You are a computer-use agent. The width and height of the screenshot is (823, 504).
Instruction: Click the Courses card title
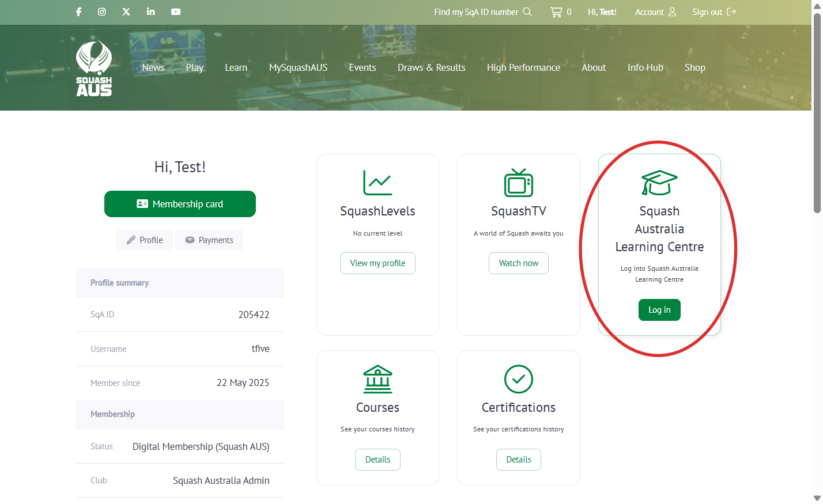coord(377,408)
